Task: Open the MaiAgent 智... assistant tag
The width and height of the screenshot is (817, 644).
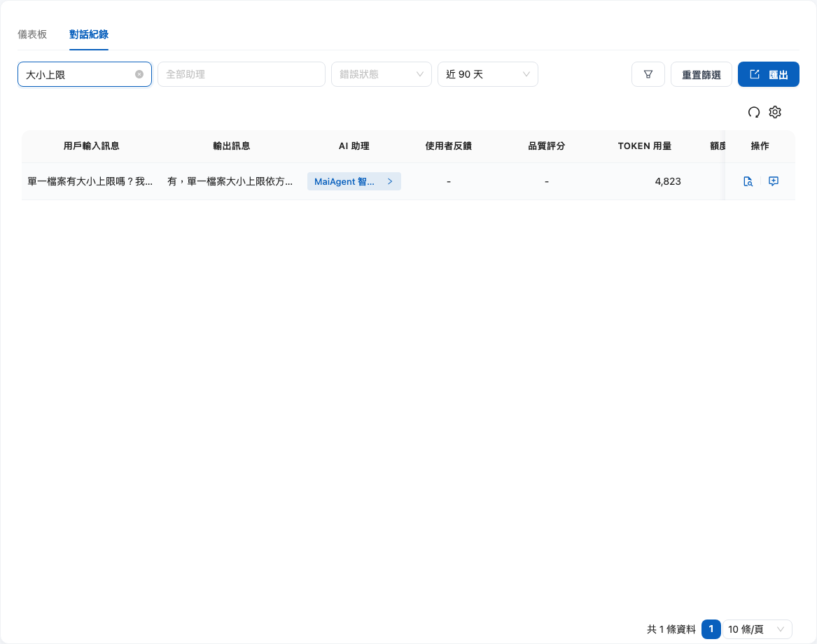Action: pyautogui.click(x=354, y=181)
